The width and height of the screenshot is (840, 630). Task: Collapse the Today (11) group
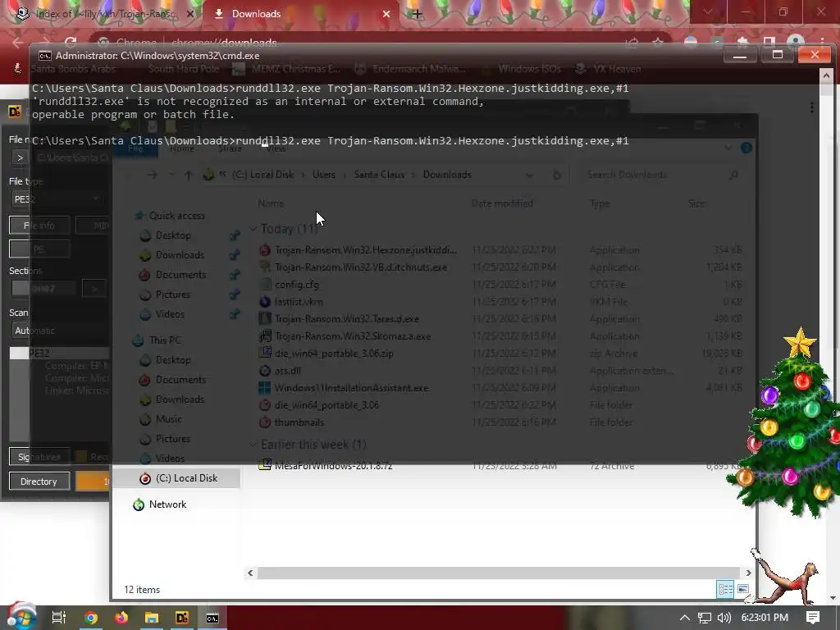point(253,229)
